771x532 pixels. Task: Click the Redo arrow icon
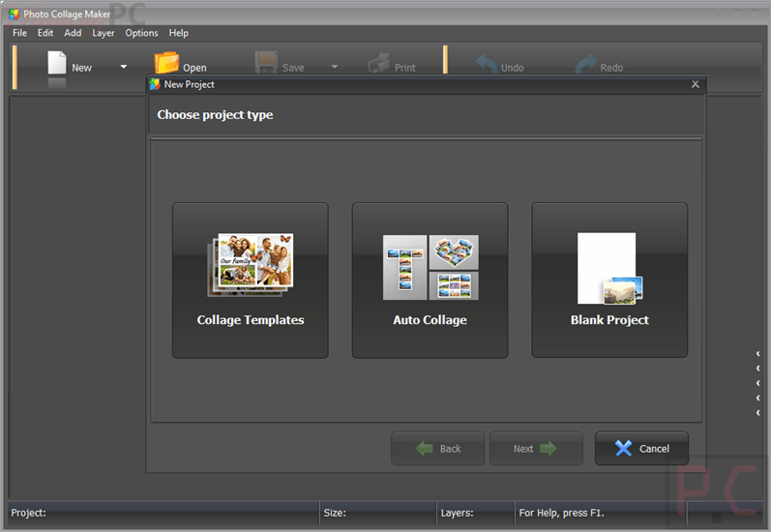click(x=586, y=64)
